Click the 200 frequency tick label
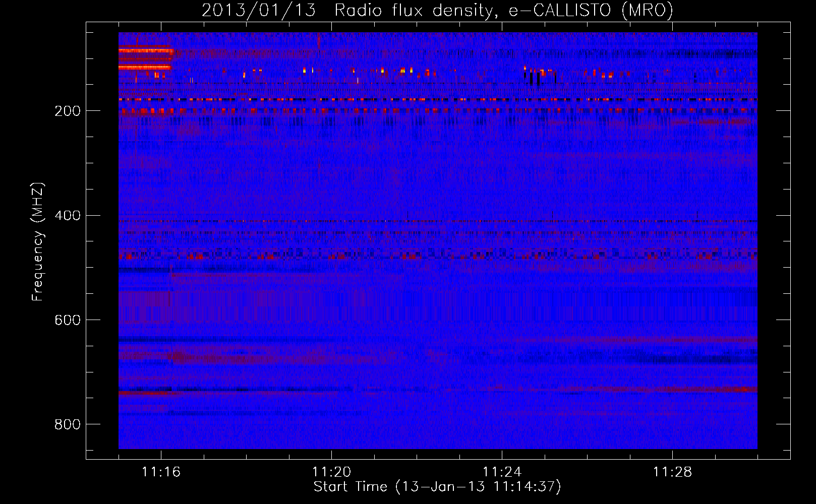This screenshot has width=816, height=504. tap(67, 111)
